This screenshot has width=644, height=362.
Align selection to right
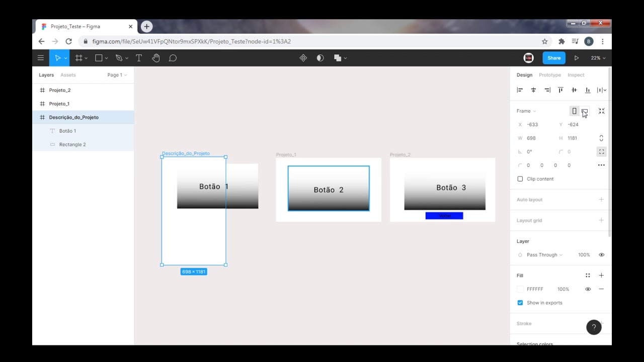pos(547,90)
